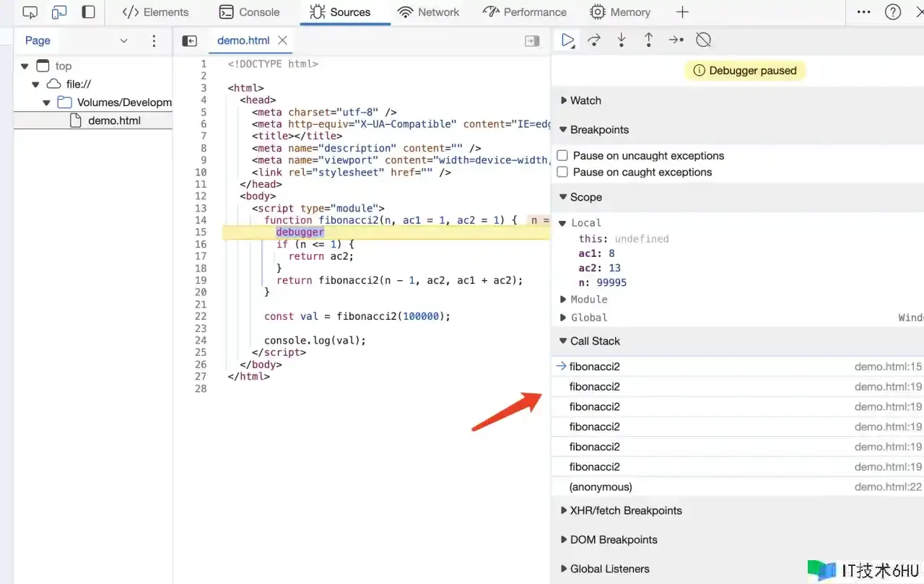Deactivate all breakpoints
The image size is (924, 584).
[703, 40]
